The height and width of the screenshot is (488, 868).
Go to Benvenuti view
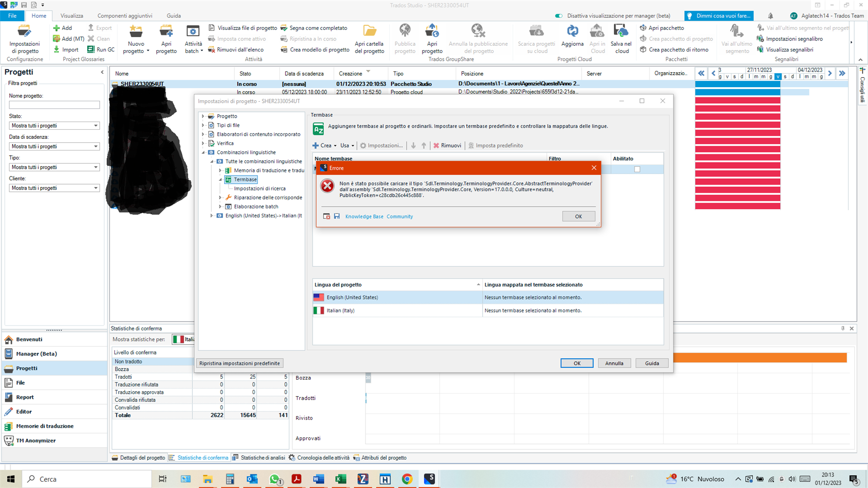click(x=54, y=339)
